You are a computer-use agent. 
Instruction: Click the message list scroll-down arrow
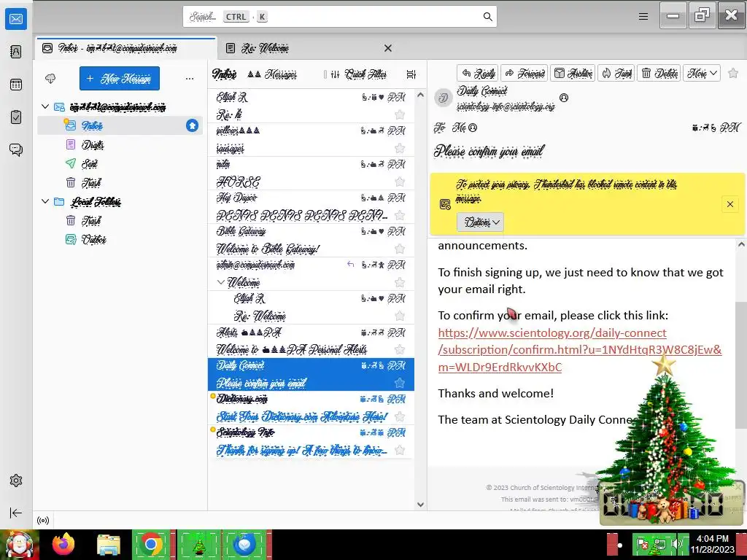(420, 505)
